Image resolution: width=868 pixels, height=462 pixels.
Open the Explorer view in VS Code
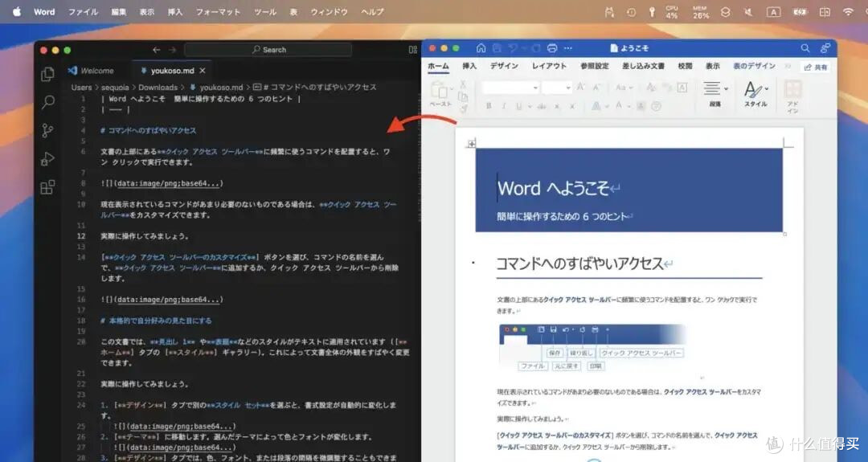48,74
